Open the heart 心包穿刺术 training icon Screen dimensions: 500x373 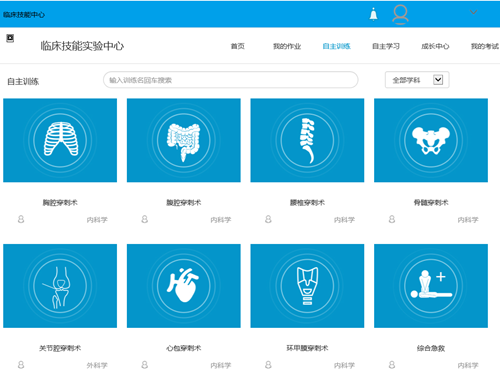pyautogui.click(x=184, y=286)
